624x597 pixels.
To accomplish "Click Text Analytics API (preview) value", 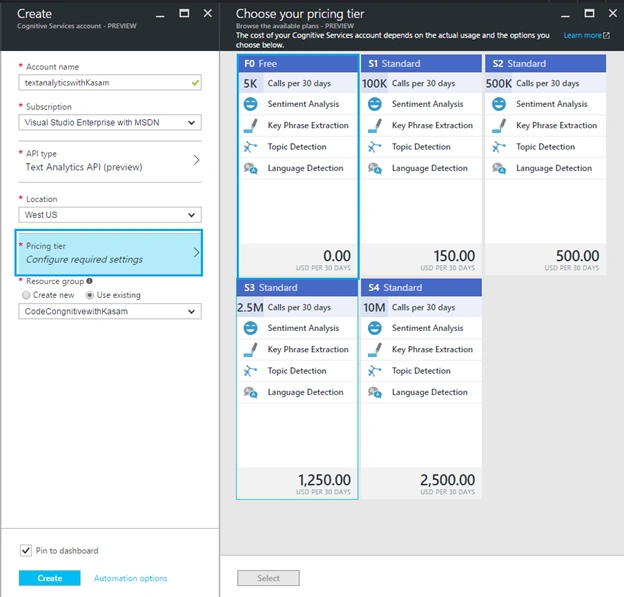I will coord(84,167).
